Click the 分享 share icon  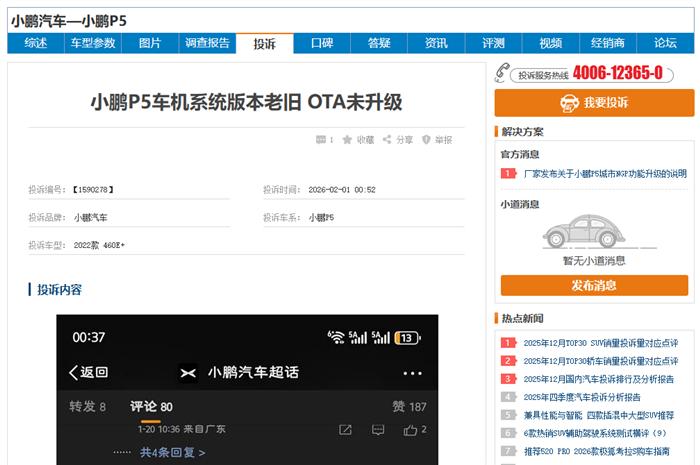click(387, 140)
